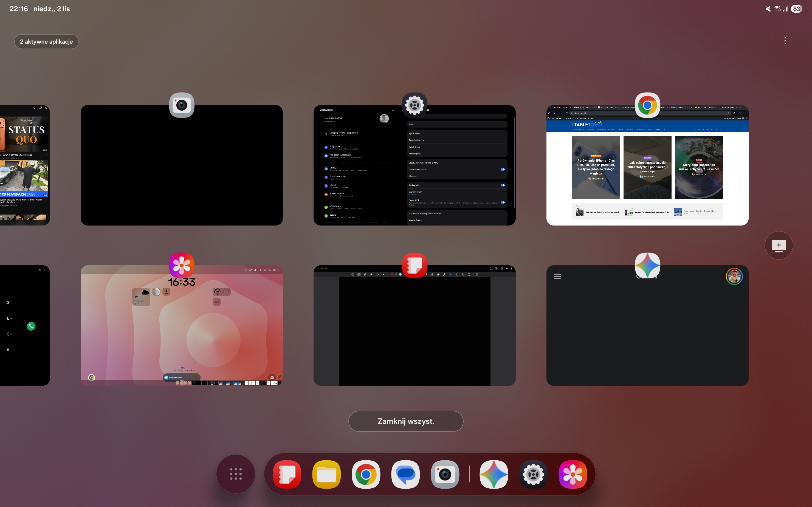Launch Google Messages from the dock
The height and width of the screenshot is (507, 812).
coord(405,474)
